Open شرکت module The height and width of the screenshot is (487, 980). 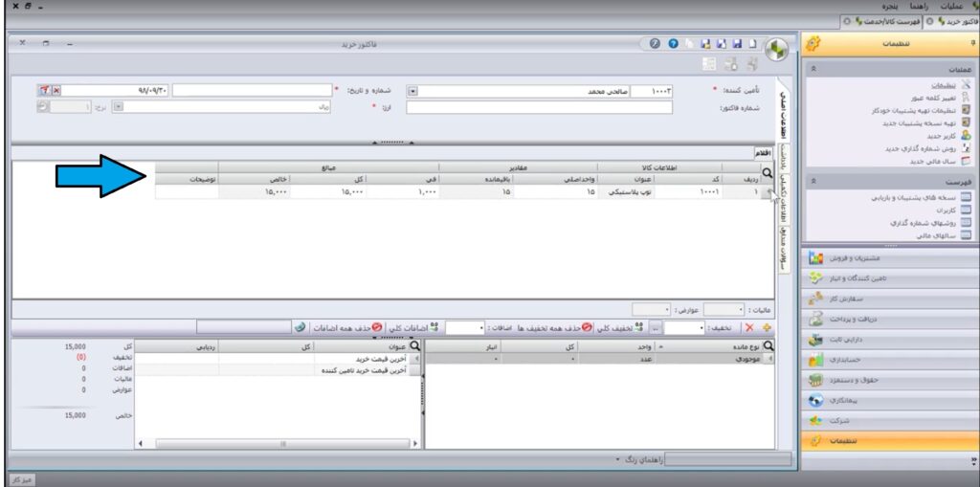coord(890,421)
